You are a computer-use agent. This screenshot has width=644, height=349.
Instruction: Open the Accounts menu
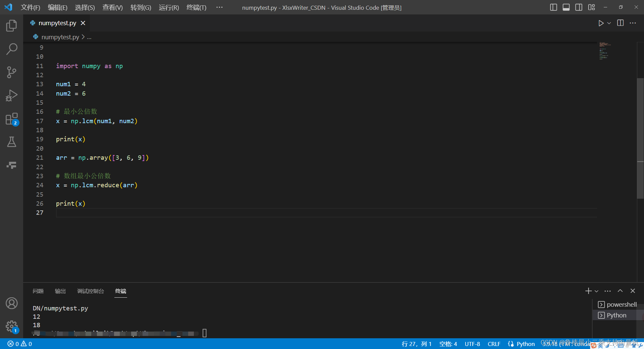click(11, 303)
